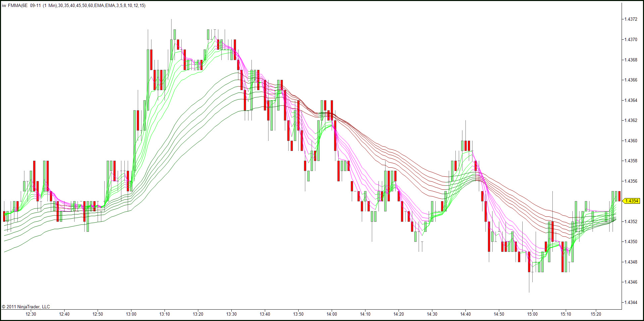The height and width of the screenshot is (321, 644).
Task: Select the 13:00 time axis label
Action: pyautogui.click(x=131, y=314)
